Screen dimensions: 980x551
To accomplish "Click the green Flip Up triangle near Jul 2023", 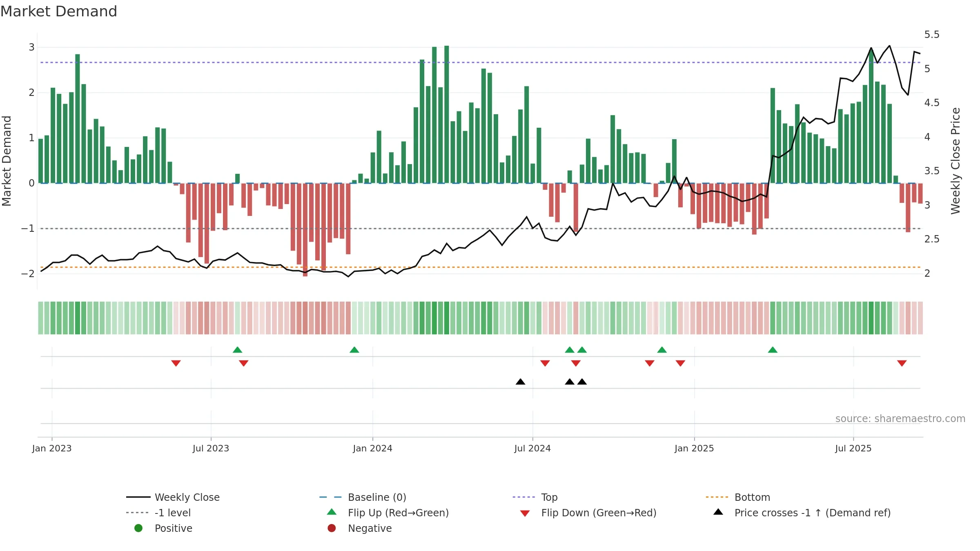I will pyautogui.click(x=237, y=350).
